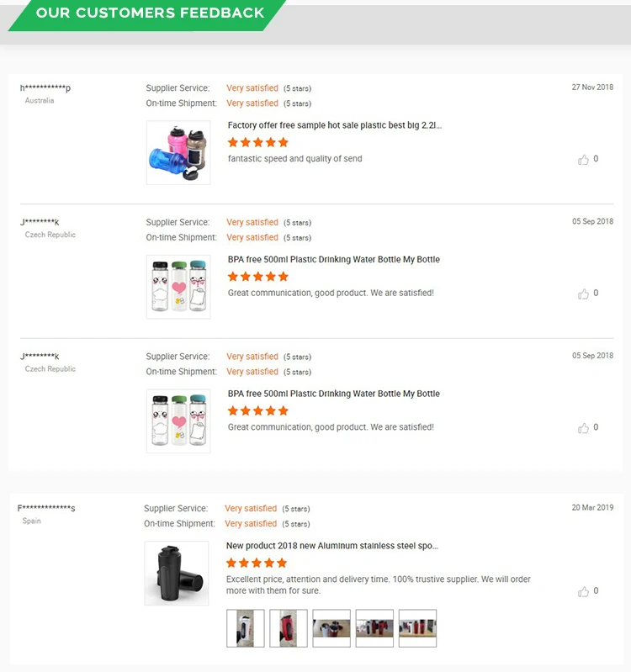Click thumbs-up on the Australia customer review
631x672 pixels.
pos(583,159)
